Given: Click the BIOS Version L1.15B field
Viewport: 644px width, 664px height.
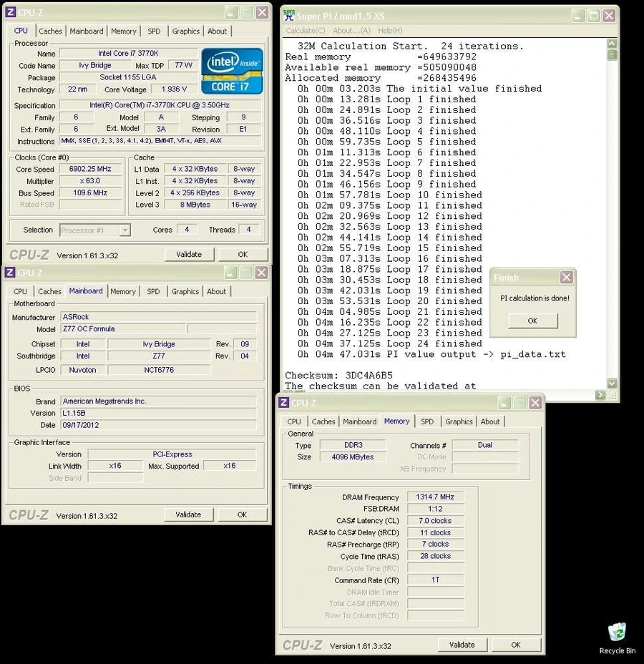Looking at the screenshot, I should point(159,413).
